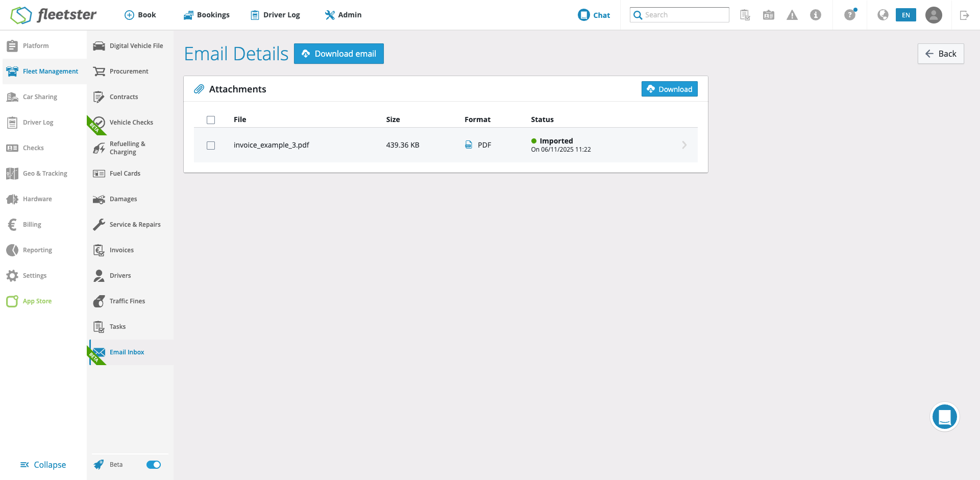The width and height of the screenshot is (980, 480).
Task: Click the Traffic Fines icon
Action: [x=99, y=301]
